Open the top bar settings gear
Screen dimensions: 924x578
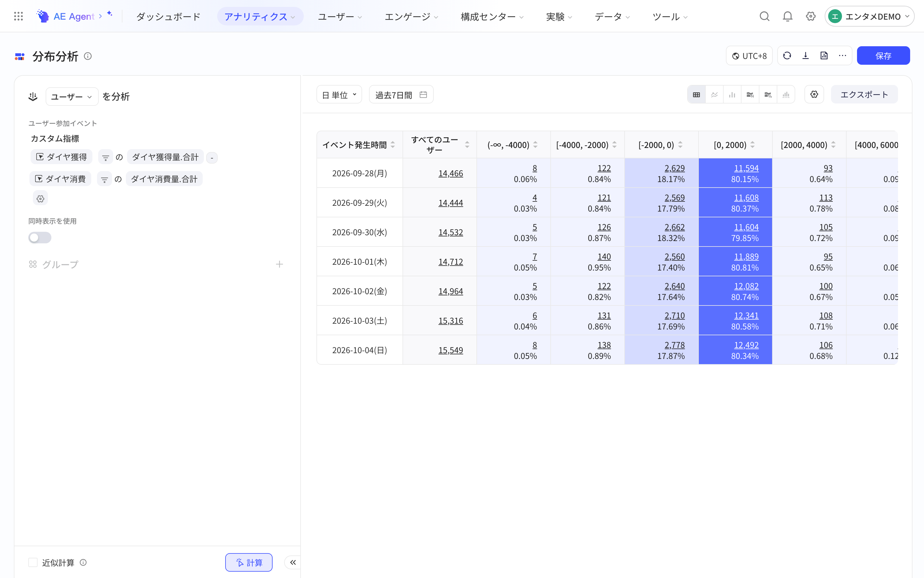point(811,16)
